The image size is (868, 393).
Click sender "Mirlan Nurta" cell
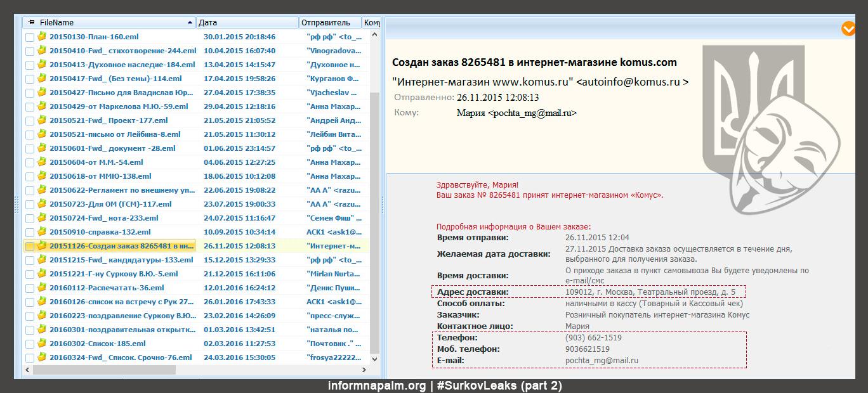point(332,274)
